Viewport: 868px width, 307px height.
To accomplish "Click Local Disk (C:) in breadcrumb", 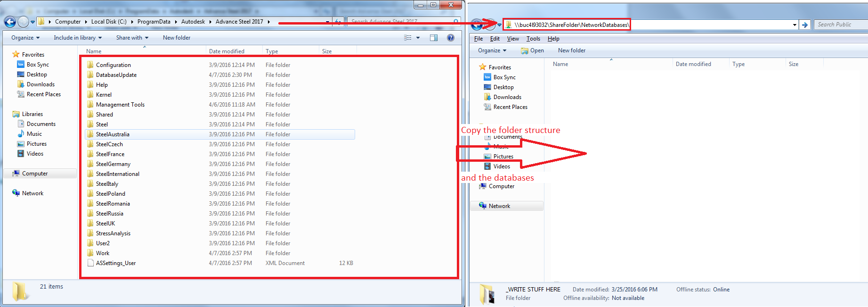I will coord(109,22).
